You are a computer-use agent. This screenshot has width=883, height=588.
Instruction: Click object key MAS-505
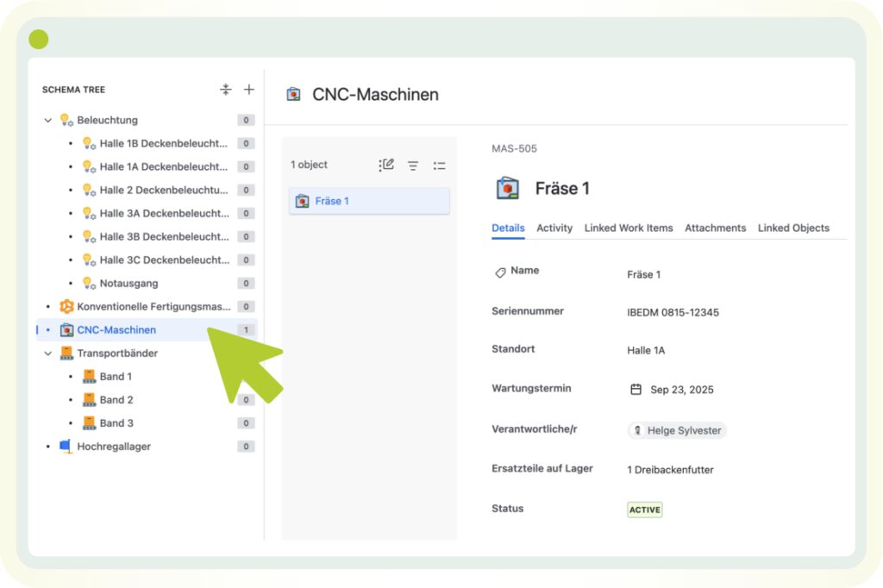click(x=514, y=148)
